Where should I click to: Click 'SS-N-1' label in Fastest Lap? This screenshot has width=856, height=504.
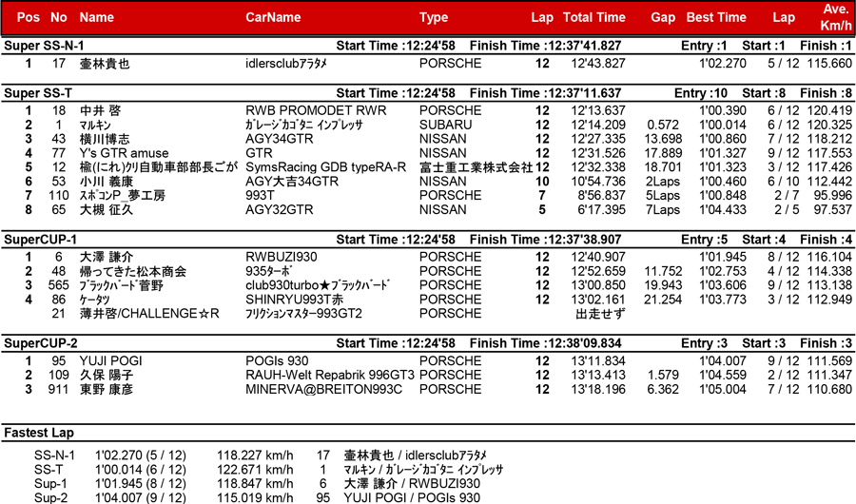click(54, 456)
